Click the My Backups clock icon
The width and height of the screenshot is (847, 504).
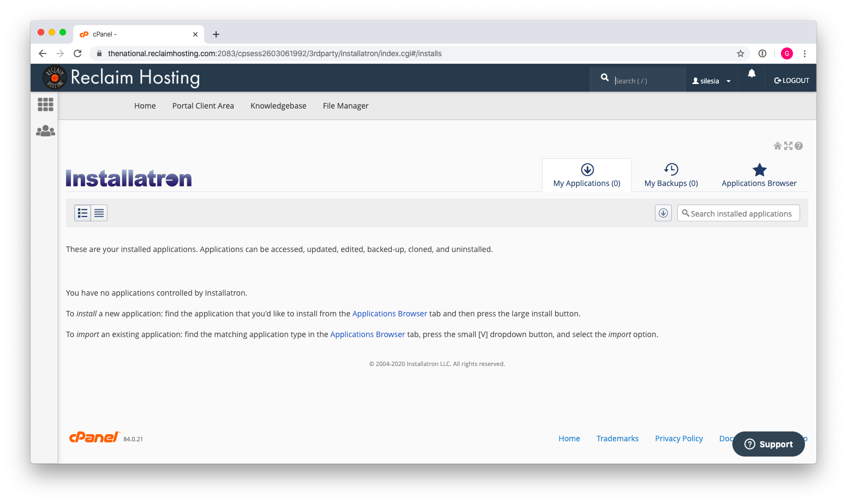(671, 169)
